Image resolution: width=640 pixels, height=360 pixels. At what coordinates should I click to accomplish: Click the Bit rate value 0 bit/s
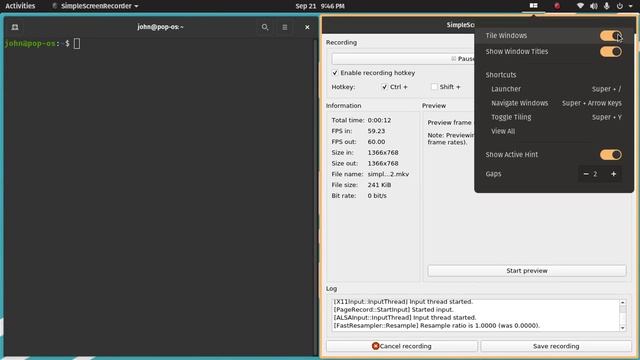[377, 196]
